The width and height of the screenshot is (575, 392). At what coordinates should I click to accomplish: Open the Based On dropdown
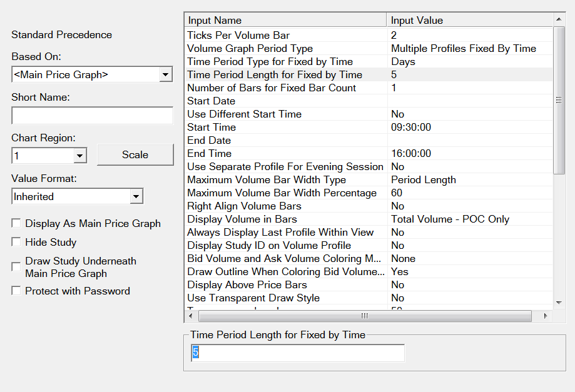(166, 75)
